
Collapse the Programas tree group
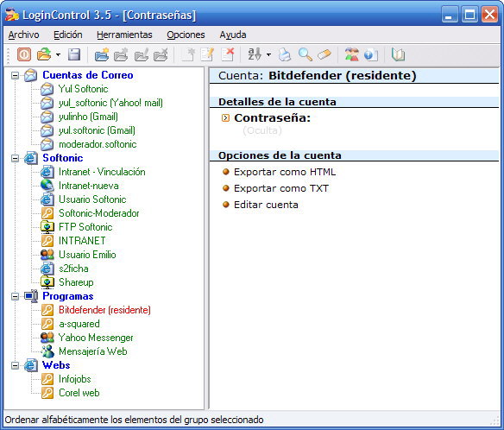[x=15, y=296]
